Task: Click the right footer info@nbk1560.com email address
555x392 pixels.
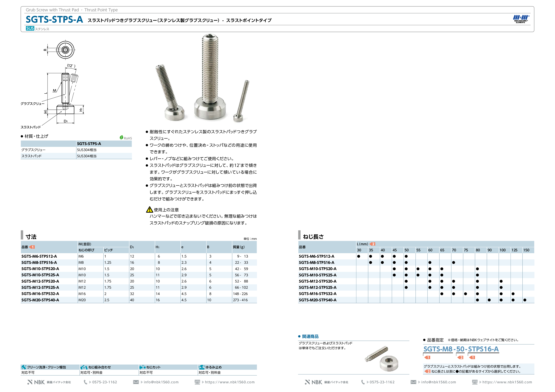Action: click(438, 382)
